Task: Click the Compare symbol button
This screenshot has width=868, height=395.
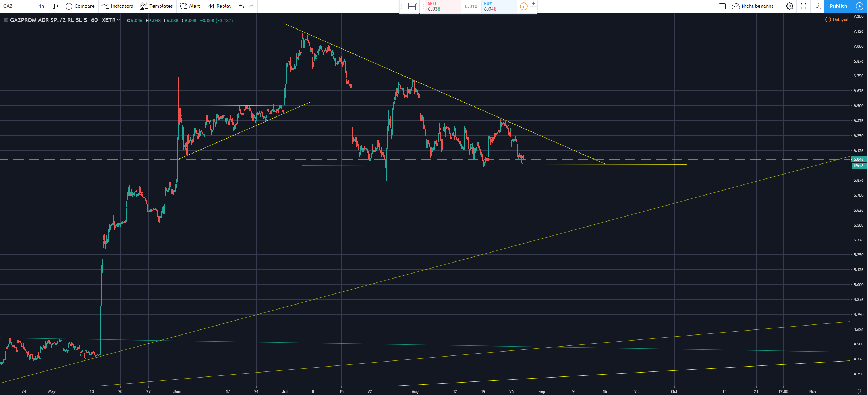Action: [x=80, y=6]
